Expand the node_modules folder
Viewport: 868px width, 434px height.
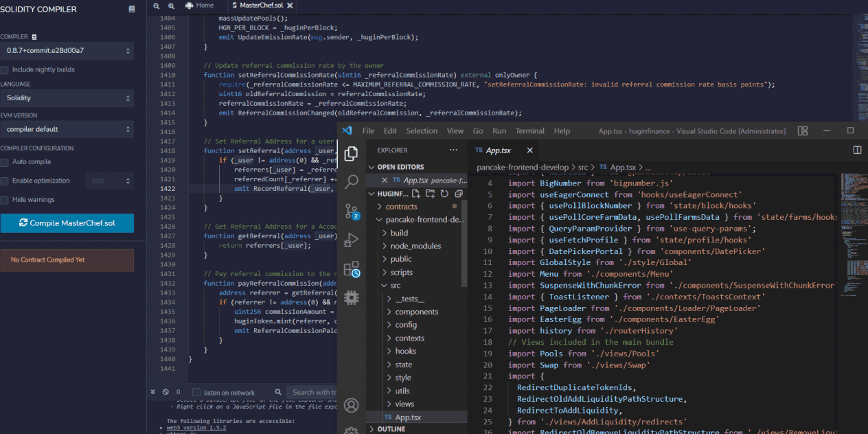click(415, 246)
